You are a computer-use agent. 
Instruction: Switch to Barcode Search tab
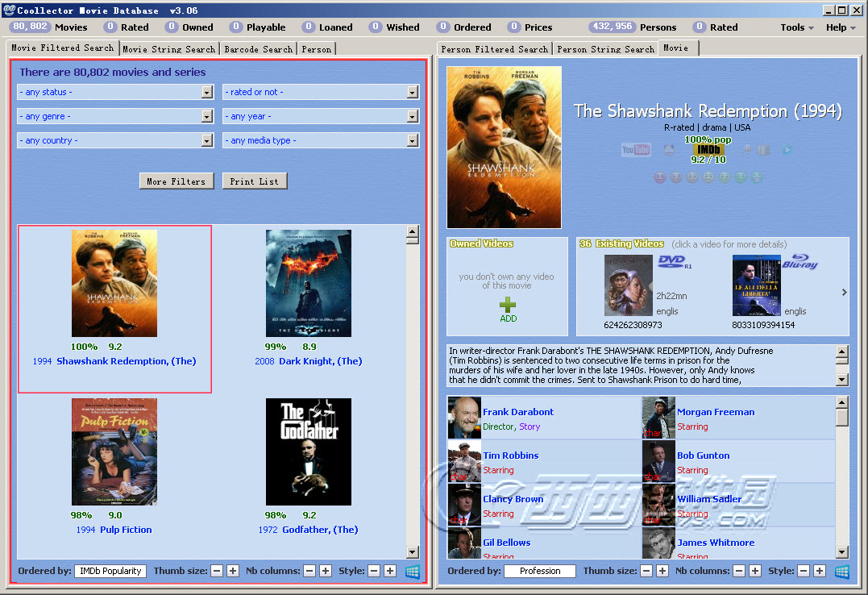(259, 49)
